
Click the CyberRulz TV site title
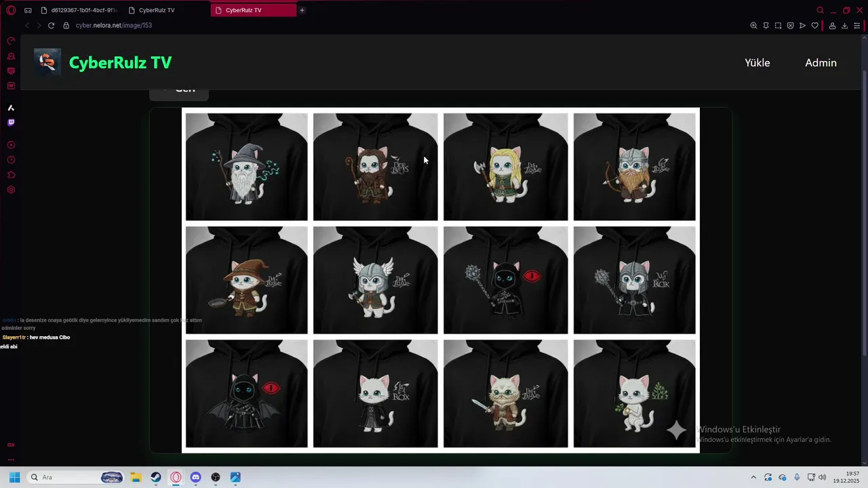tap(120, 62)
